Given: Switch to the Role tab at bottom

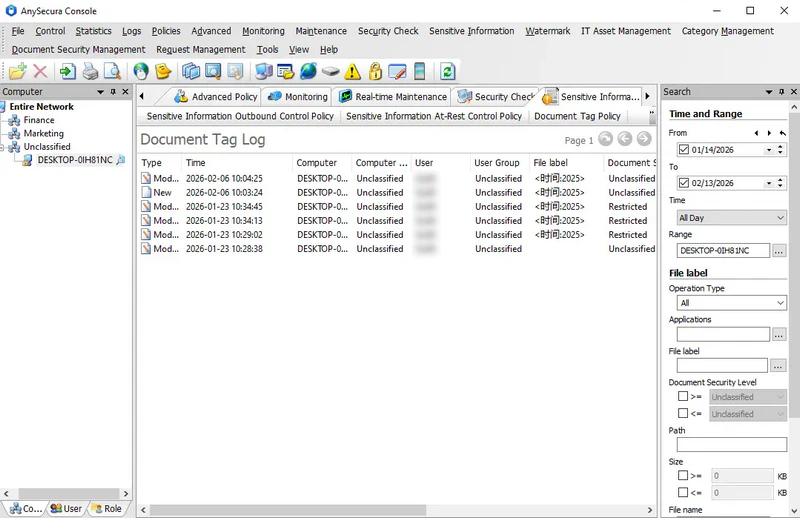Looking at the screenshot, I should click(107, 509).
